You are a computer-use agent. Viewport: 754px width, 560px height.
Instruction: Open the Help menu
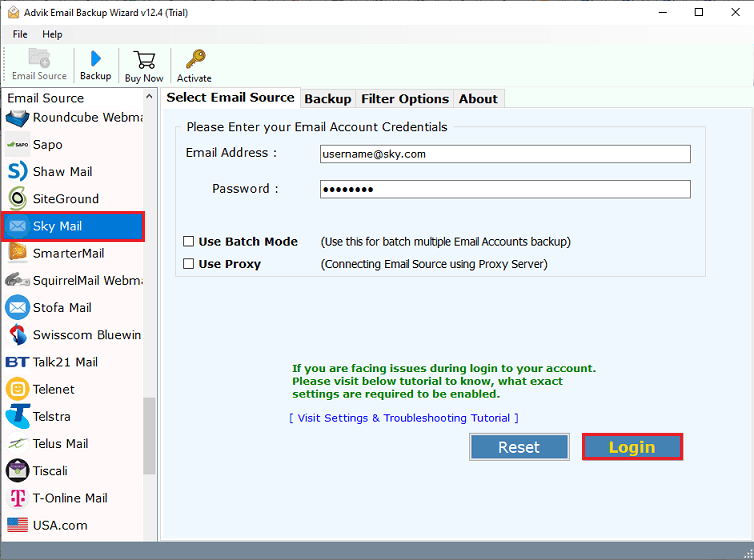point(52,34)
